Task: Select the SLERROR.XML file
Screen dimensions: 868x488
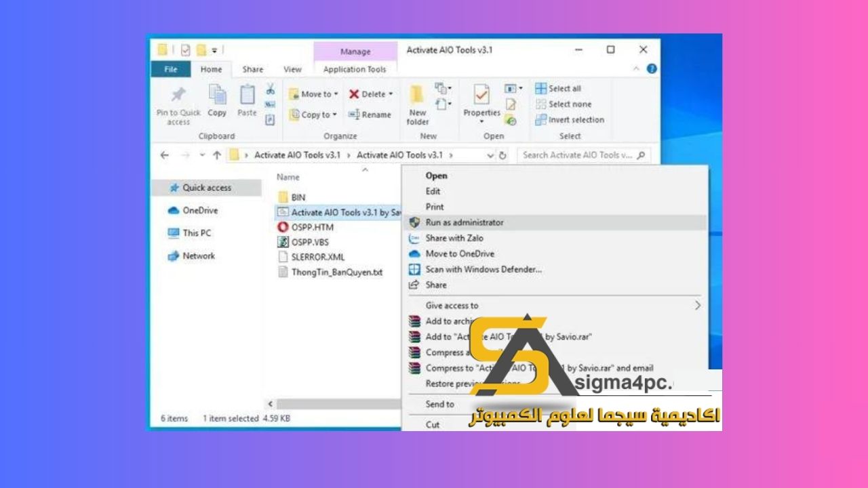Action: 311,257
